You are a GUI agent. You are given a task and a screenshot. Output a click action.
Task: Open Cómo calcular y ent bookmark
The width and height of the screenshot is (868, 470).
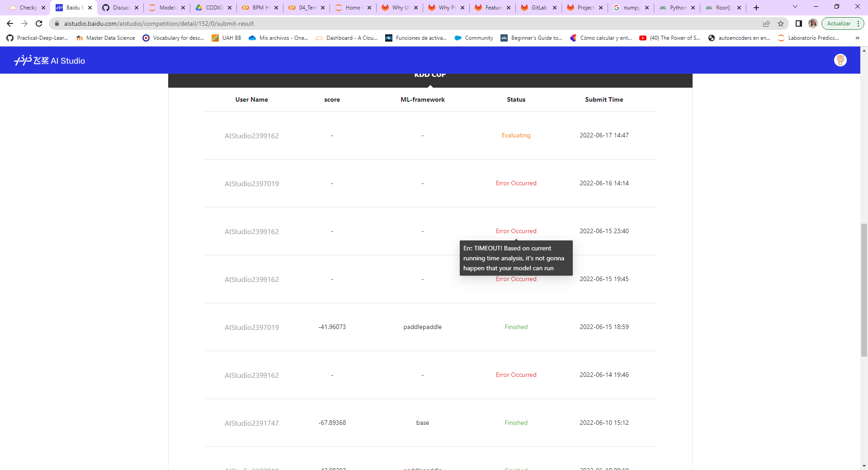click(601, 38)
